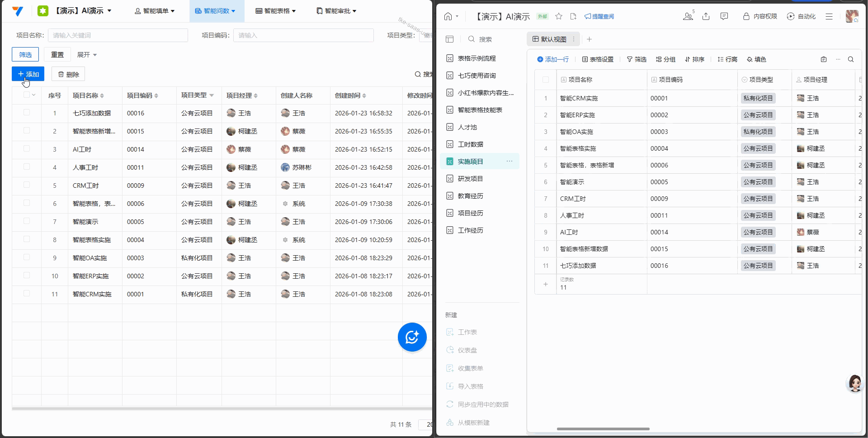Viewport: 868px width, 438px height.
Task: Check the row checkbox for 智能CRM实施
Action: pyautogui.click(x=27, y=294)
